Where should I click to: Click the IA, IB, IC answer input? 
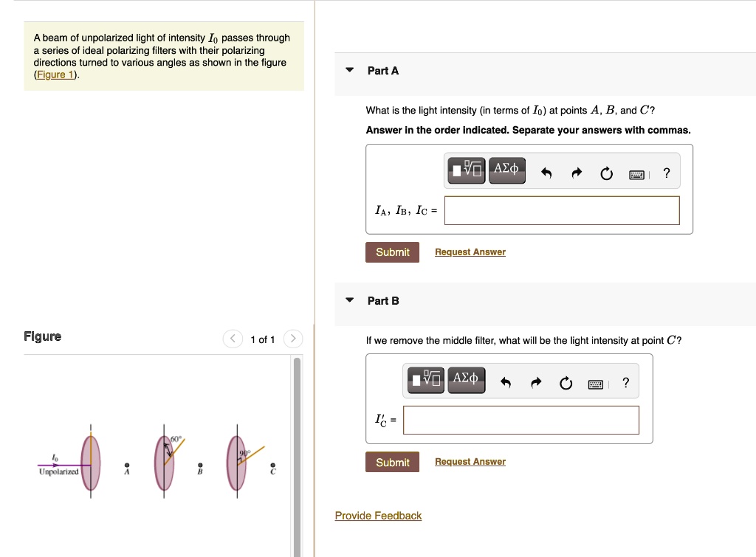[x=561, y=211]
